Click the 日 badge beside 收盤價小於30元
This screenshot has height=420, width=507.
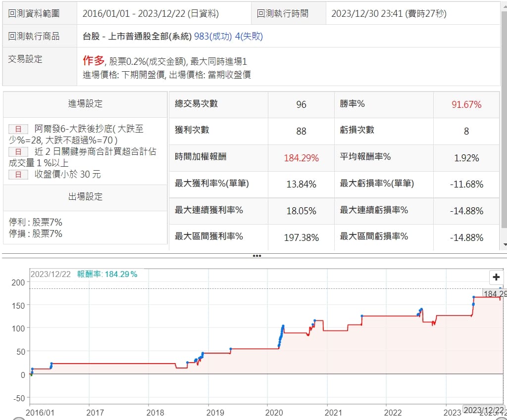coord(18,175)
